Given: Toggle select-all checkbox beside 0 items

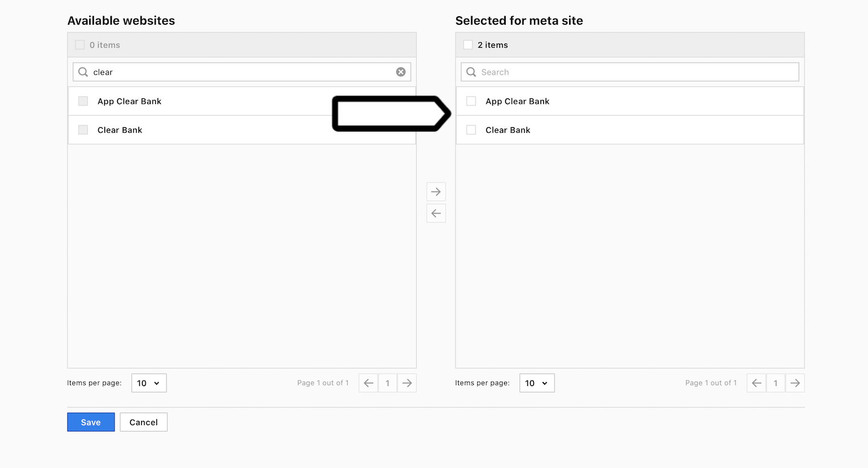Looking at the screenshot, I should point(80,45).
